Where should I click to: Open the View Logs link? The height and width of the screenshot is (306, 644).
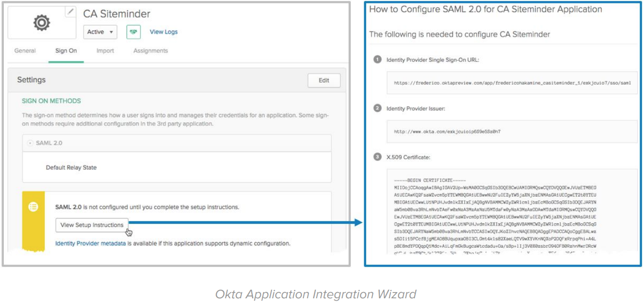163,32
